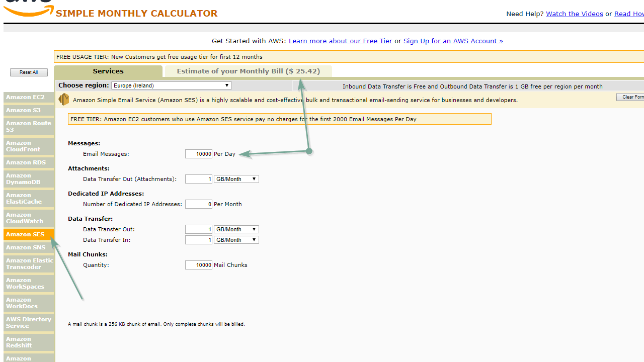The image size is (644, 362).
Task: Click the mail chunk 256 KB footnote
Action: pyautogui.click(x=156, y=324)
